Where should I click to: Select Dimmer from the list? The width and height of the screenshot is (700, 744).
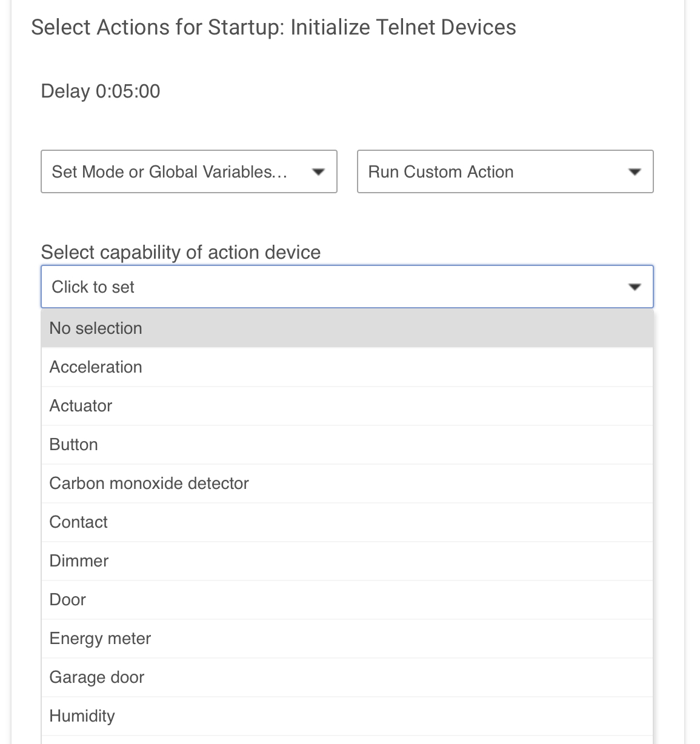[x=347, y=561]
